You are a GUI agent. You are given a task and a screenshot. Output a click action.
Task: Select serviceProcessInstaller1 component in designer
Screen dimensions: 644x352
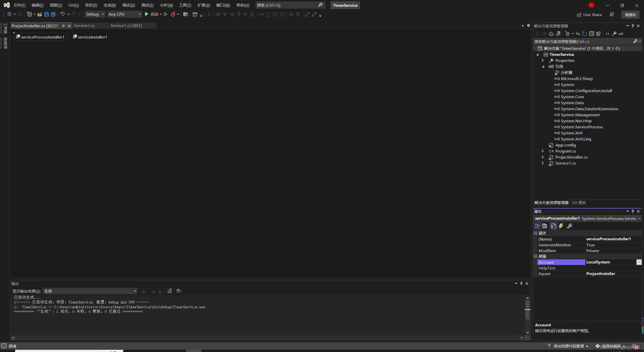pos(40,37)
